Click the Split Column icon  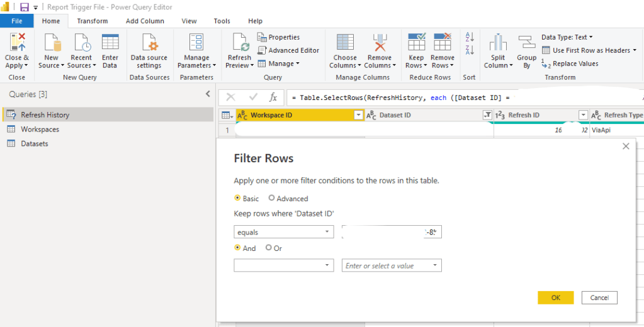coord(498,42)
